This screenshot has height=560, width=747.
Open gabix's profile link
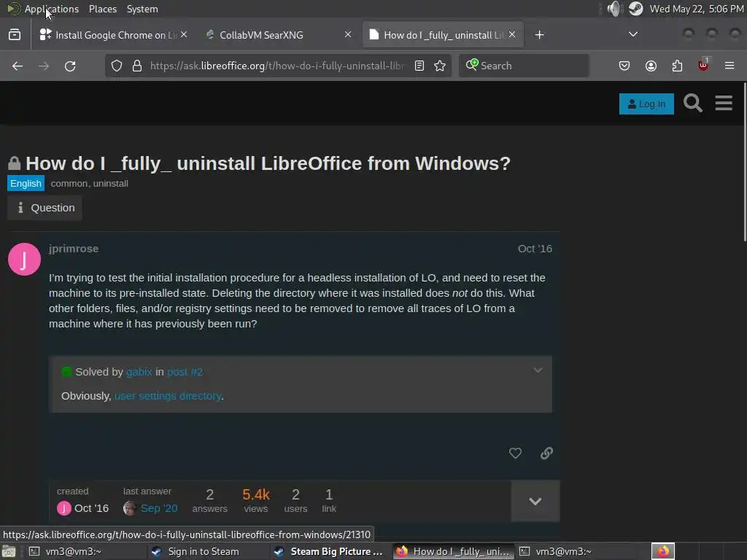pyautogui.click(x=139, y=372)
